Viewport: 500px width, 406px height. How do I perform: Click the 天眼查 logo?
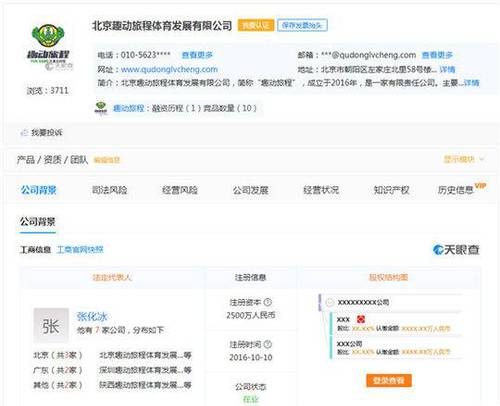click(x=456, y=250)
